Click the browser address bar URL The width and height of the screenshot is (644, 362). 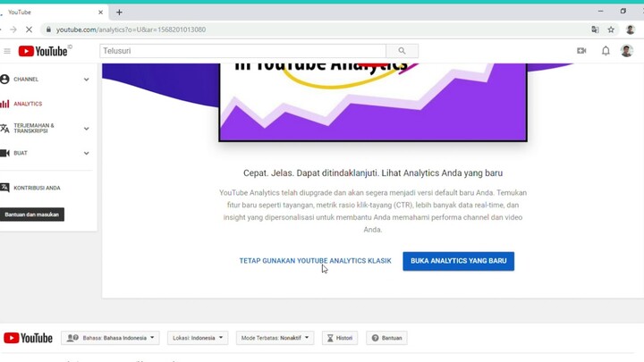(x=131, y=29)
